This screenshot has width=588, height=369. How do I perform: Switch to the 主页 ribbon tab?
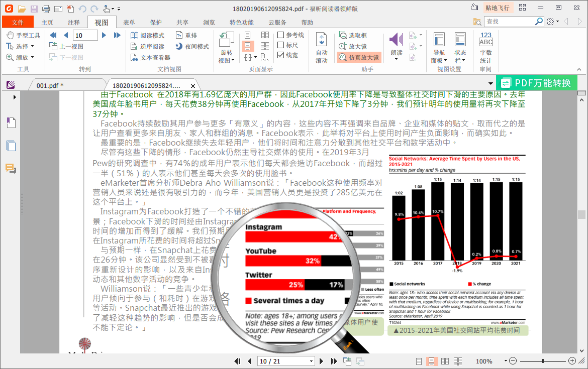[47, 23]
